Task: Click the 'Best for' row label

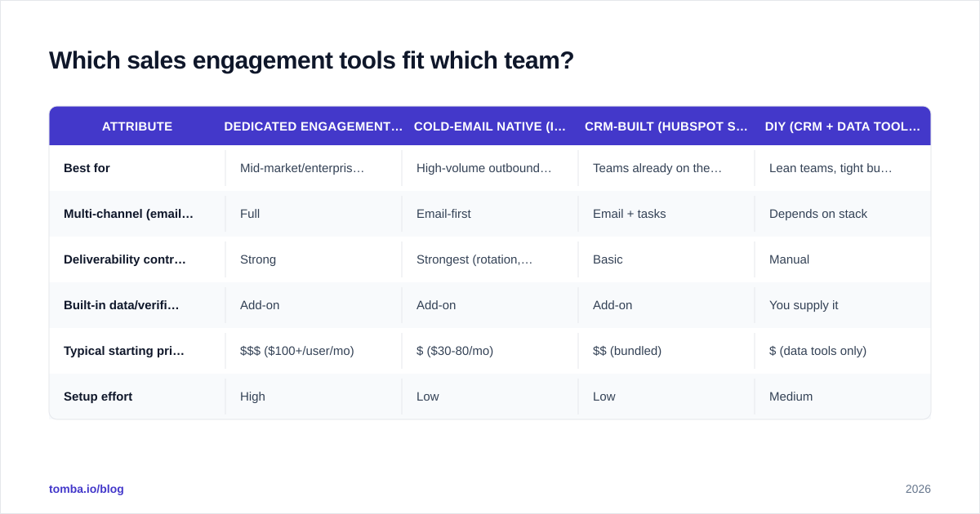Action: [x=87, y=168]
